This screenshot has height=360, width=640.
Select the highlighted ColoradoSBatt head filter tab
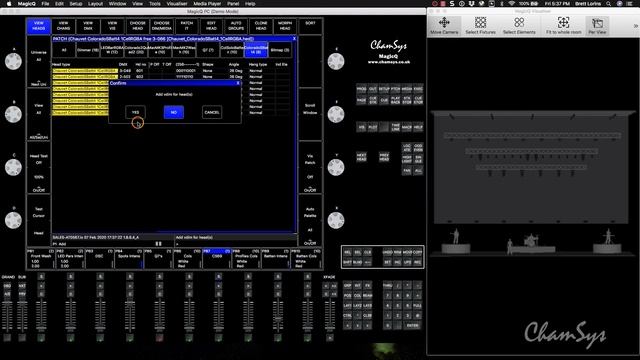[256, 50]
